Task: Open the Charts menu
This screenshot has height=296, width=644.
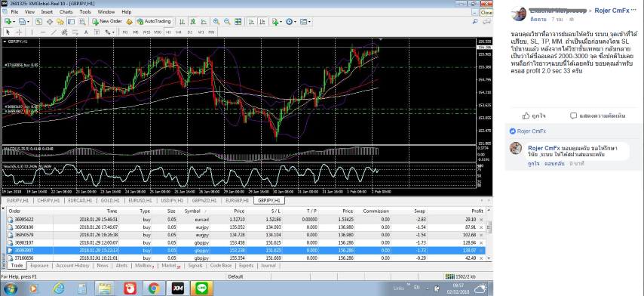Action: point(66,12)
